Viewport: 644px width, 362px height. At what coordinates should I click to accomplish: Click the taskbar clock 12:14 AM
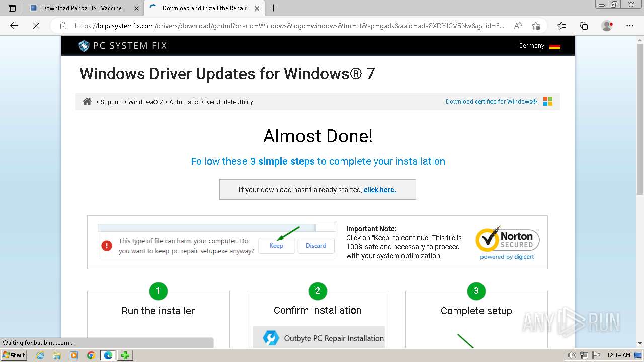(x=618, y=355)
